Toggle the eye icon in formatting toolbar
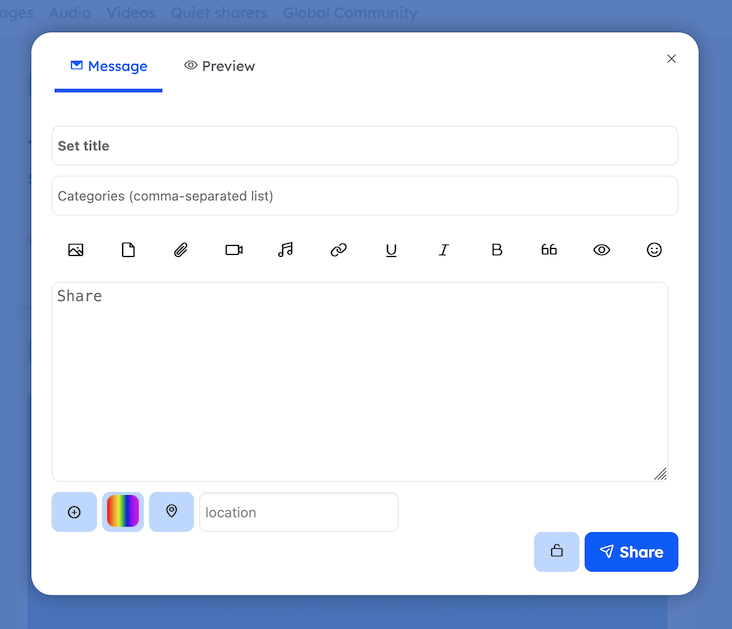This screenshot has height=629, width=732. [x=601, y=250]
